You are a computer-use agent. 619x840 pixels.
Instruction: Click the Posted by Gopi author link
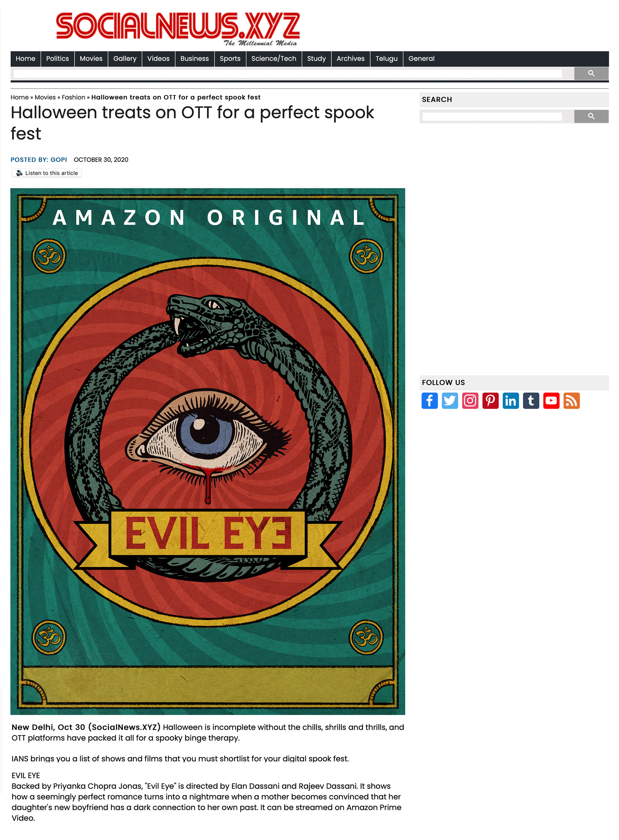tap(39, 160)
